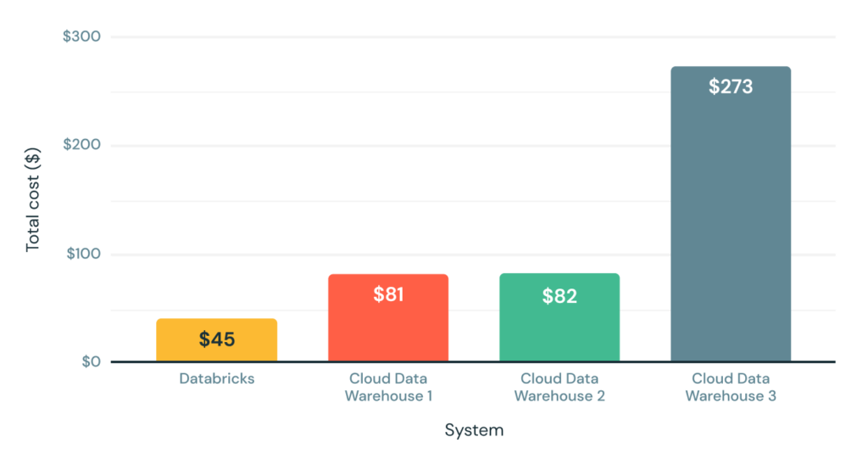Select the $82 value label
Image resolution: width=868 pixels, height=465 pixels.
[559, 296]
